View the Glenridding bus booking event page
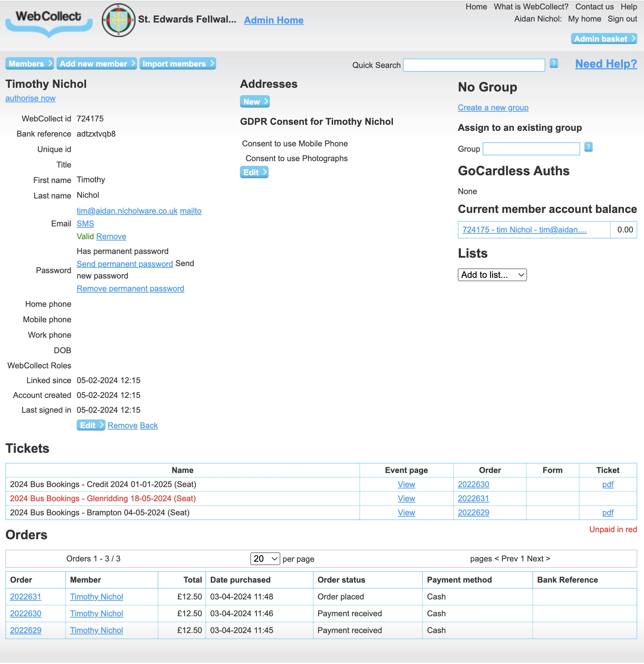The width and height of the screenshot is (644, 664). coord(406,499)
